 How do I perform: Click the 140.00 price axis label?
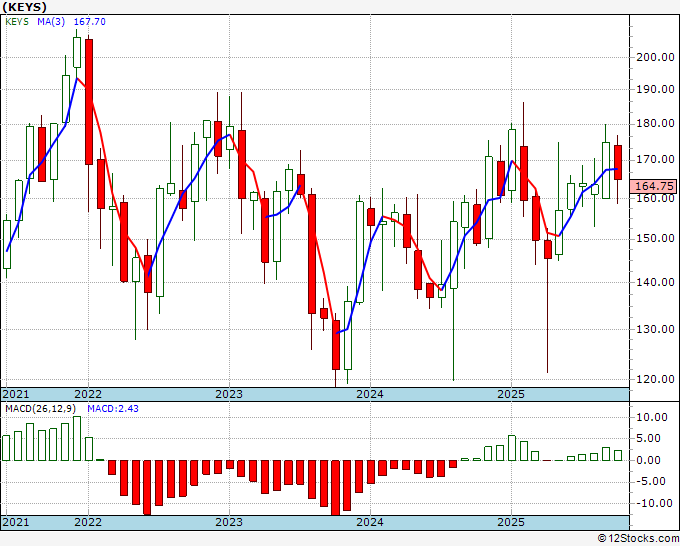point(655,282)
